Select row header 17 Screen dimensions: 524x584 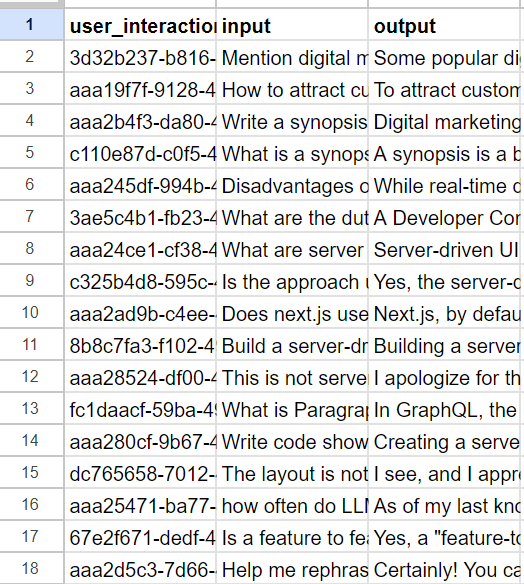[32, 537]
